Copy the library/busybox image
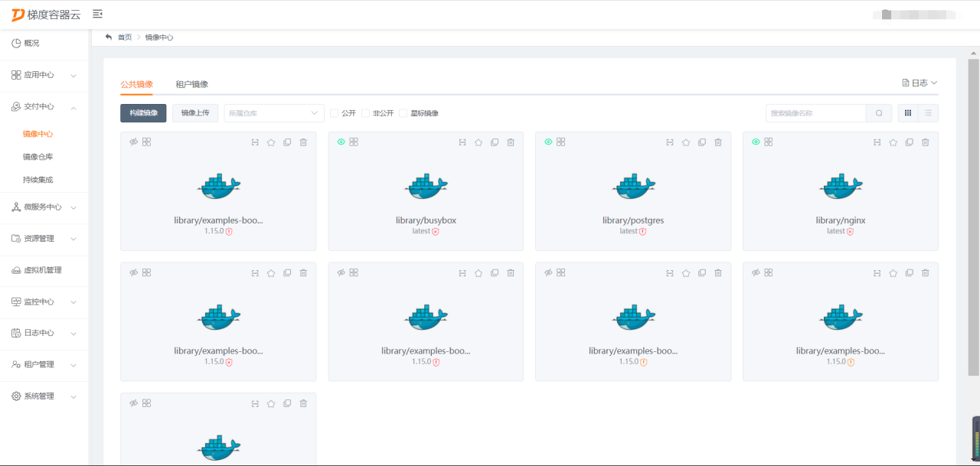The width and height of the screenshot is (980, 466). click(495, 142)
